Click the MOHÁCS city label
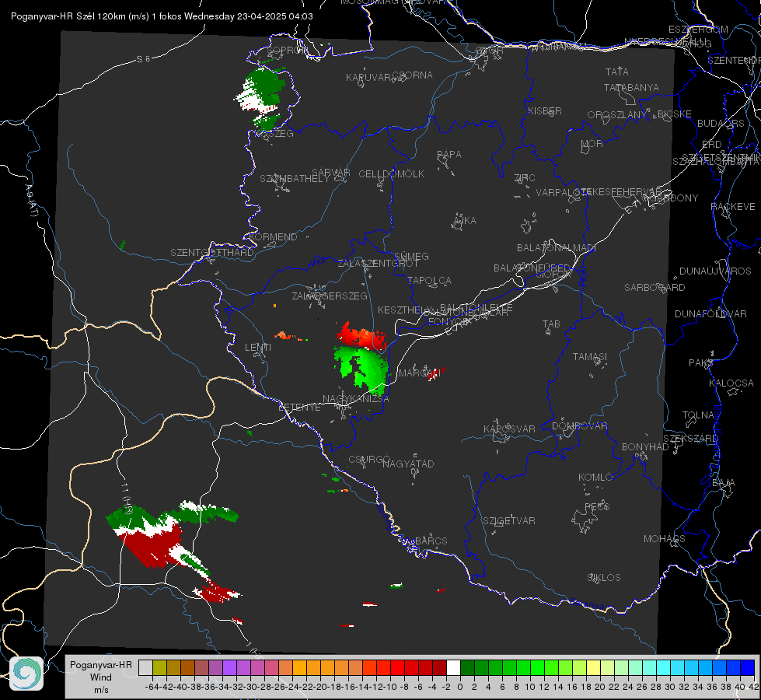This screenshot has height=700, width=761. pyautogui.click(x=665, y=539)
